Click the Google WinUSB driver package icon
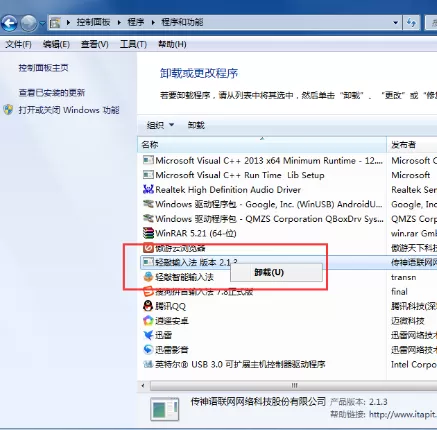The image size is (437, 430). click(148, 204)
